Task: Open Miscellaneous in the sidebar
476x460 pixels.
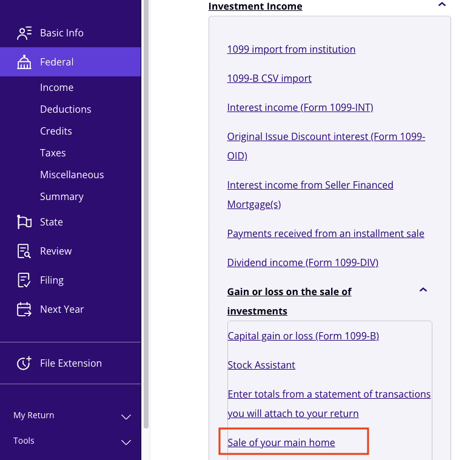Action: (x=72, y=175)
